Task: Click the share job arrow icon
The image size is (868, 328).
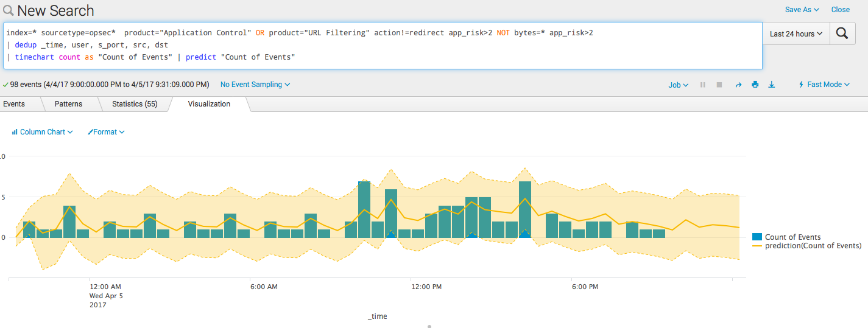Action: pos(738,85)
